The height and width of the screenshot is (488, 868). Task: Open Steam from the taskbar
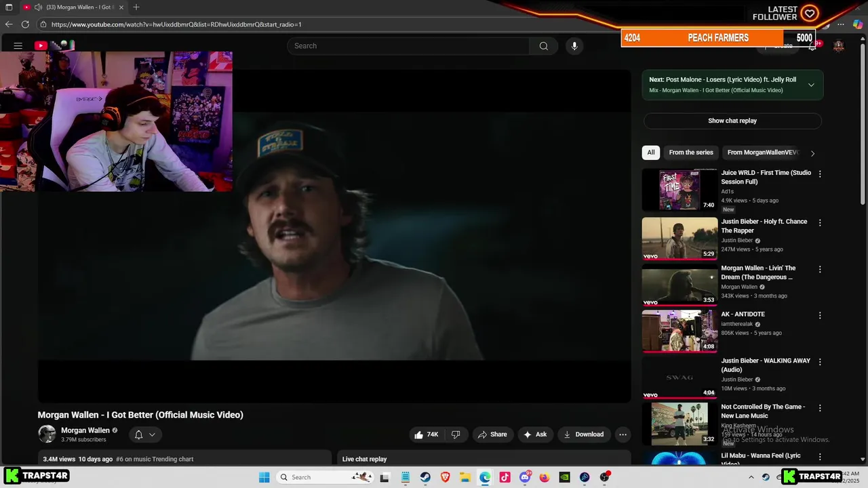pos(425,477)
